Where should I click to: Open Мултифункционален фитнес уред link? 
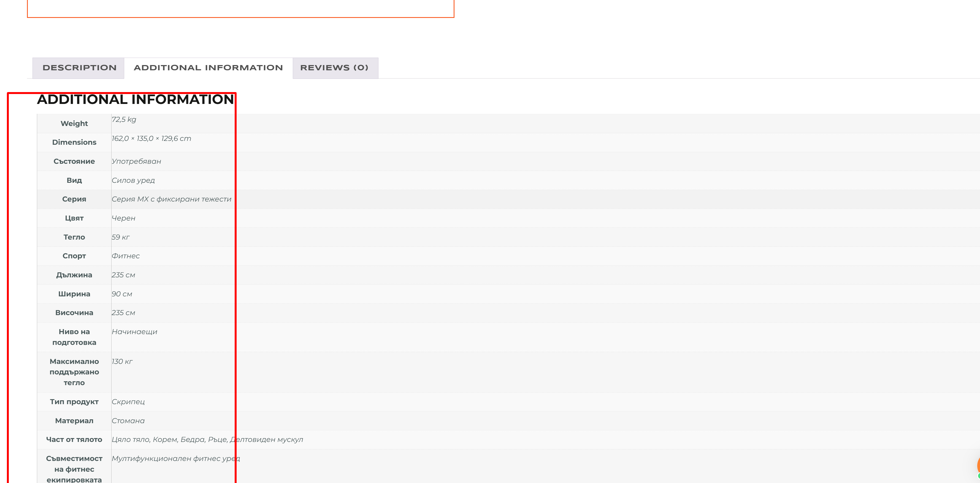(x=176, y=459)
